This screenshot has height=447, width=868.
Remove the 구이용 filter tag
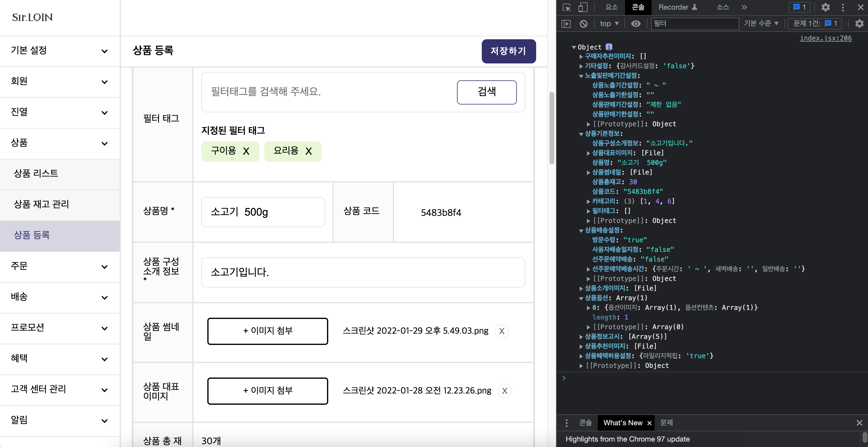tap(246, 151)
